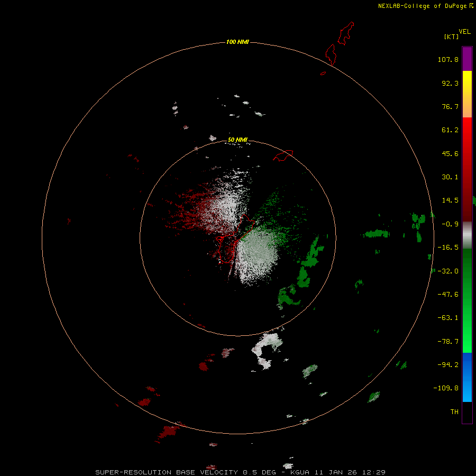Click the -47.6 velocity scale value
The width and height of the screenshot is (476, 476).
[448, 295]
